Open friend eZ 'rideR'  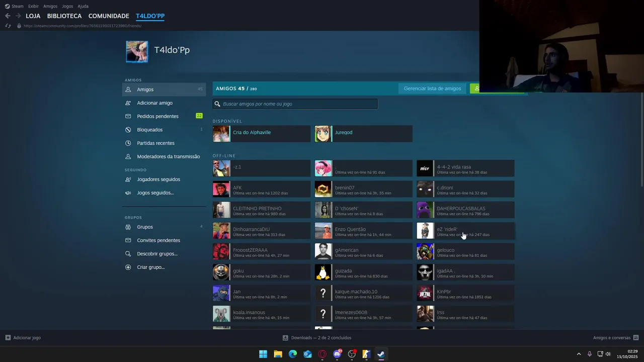465,231
